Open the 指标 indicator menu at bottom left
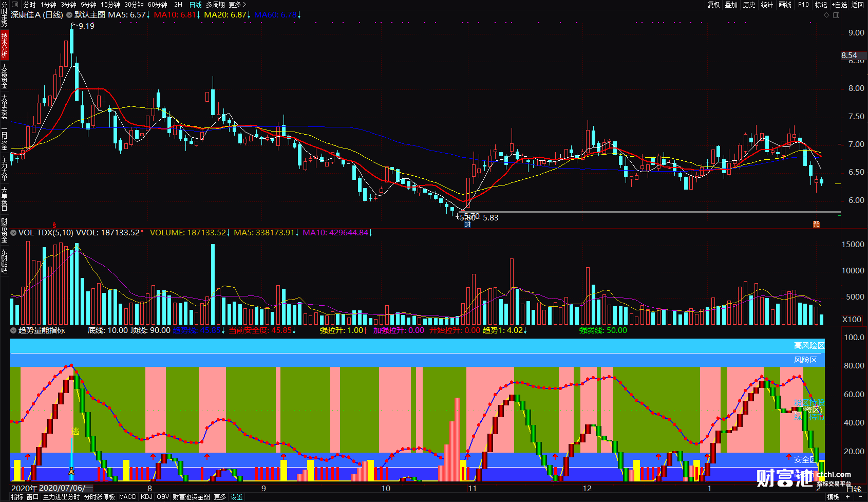Viewport: 868px width, 502px height. [x=17, y=497]
